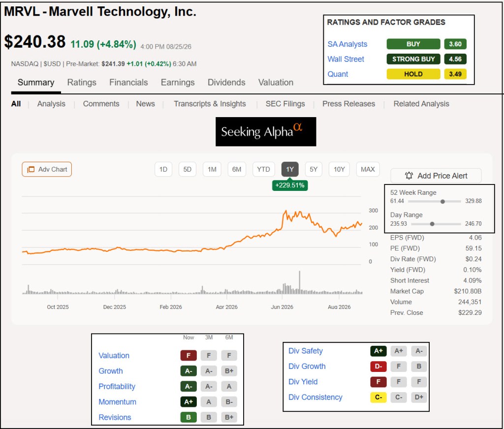Click the Valuation F grade badge
Image resolution: width=504 pixels, height=429 pixels.
(x=189, y=355)
